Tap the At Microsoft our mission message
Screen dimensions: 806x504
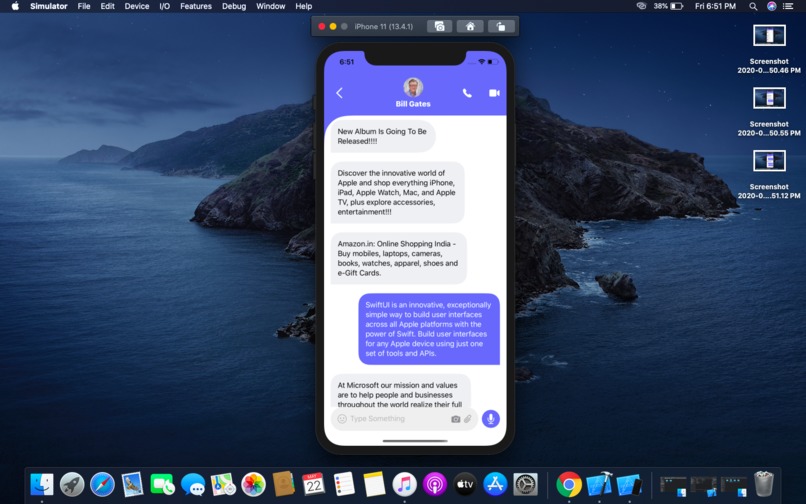(x=400, y=391)
